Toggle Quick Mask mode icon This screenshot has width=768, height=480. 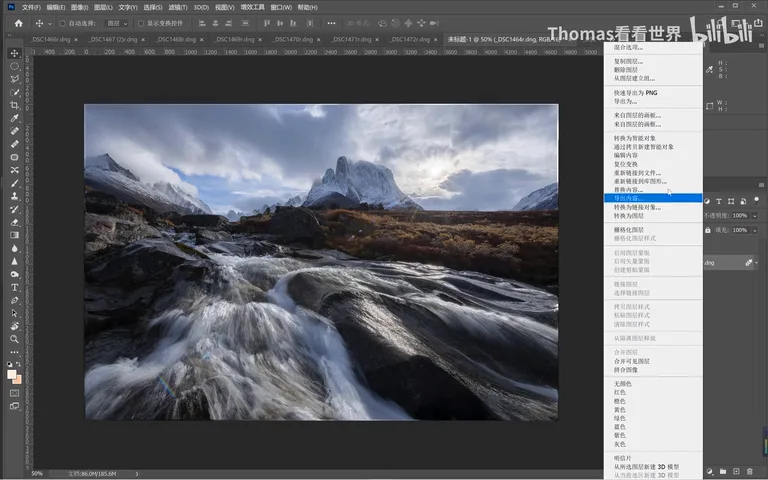(x=15, y=393)
